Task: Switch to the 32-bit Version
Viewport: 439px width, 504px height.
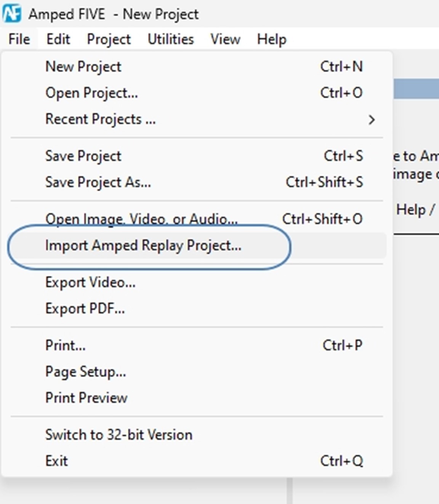Action: tap(119, 434)
